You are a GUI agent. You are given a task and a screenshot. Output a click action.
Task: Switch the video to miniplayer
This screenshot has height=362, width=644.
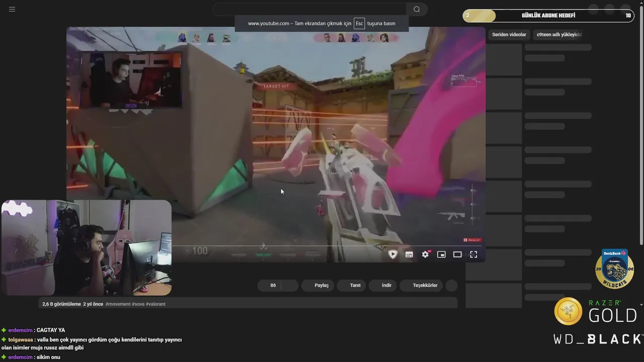point(441,254)
